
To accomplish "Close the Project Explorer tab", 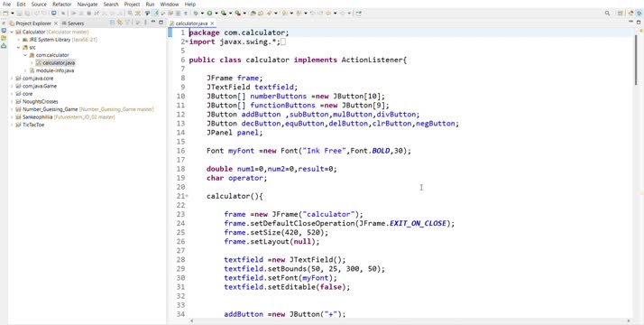I will tap(55, 23).
